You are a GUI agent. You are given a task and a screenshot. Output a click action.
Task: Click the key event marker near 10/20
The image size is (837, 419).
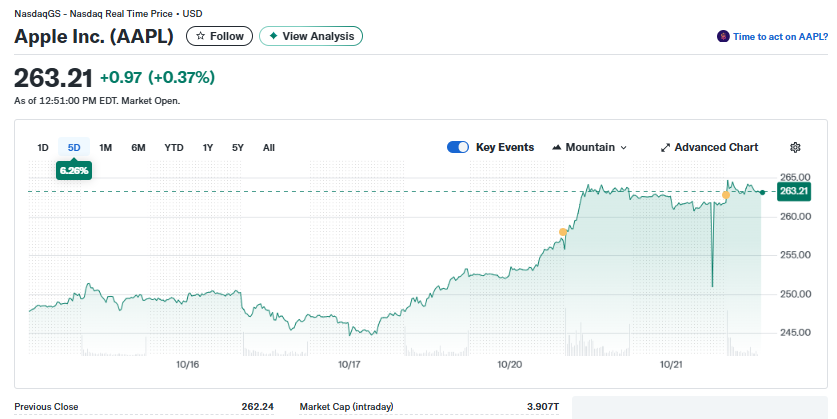pyautogui.click(x=563, y=232)
